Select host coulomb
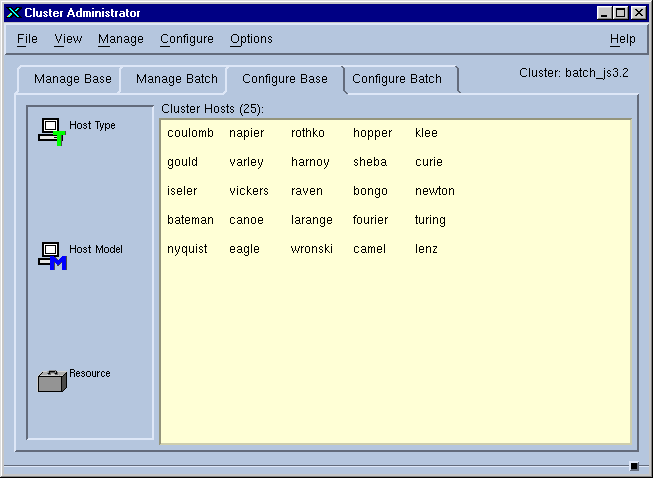The image size is (653, 478). coord(190,133)
